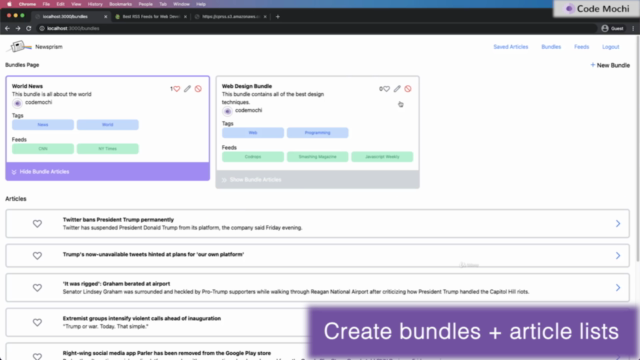Like the Web Design Bundle heart
640x360 pixels.
click(386, 89)
